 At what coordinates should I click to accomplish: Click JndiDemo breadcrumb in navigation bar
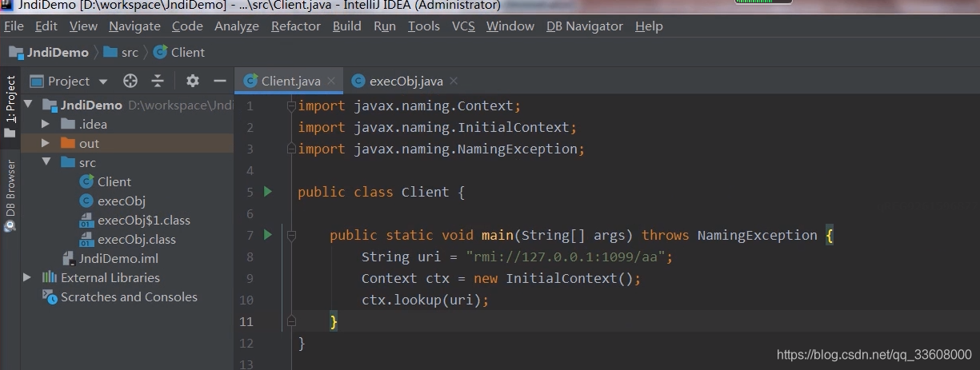point(49,52)
